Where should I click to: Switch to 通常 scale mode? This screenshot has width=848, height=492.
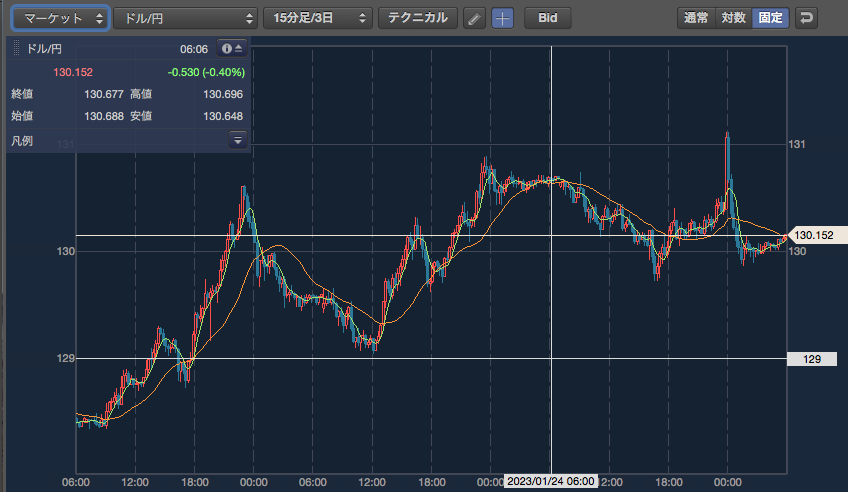pos(696,18)
